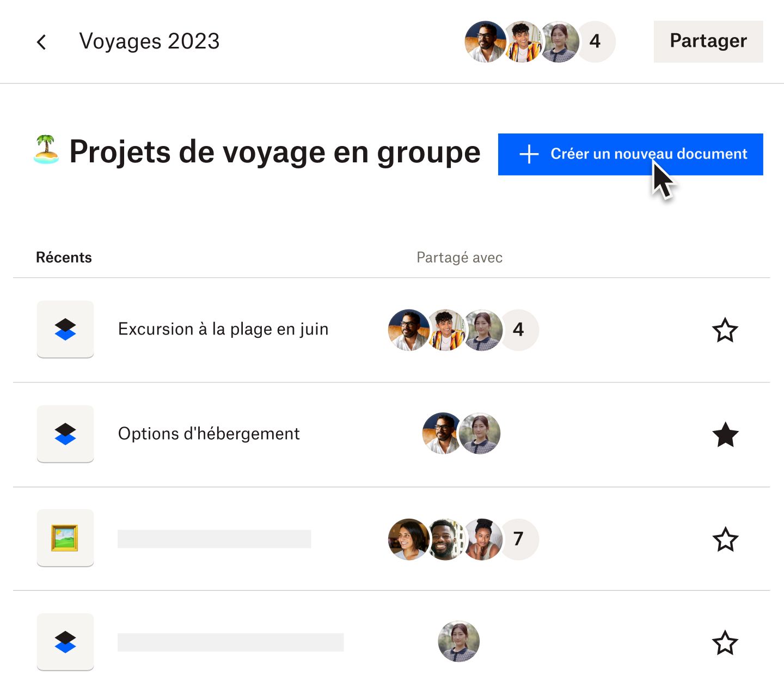Click the single member avatar in last row
The width and height of the screenshot is (784, 693).
click(458, 641)
